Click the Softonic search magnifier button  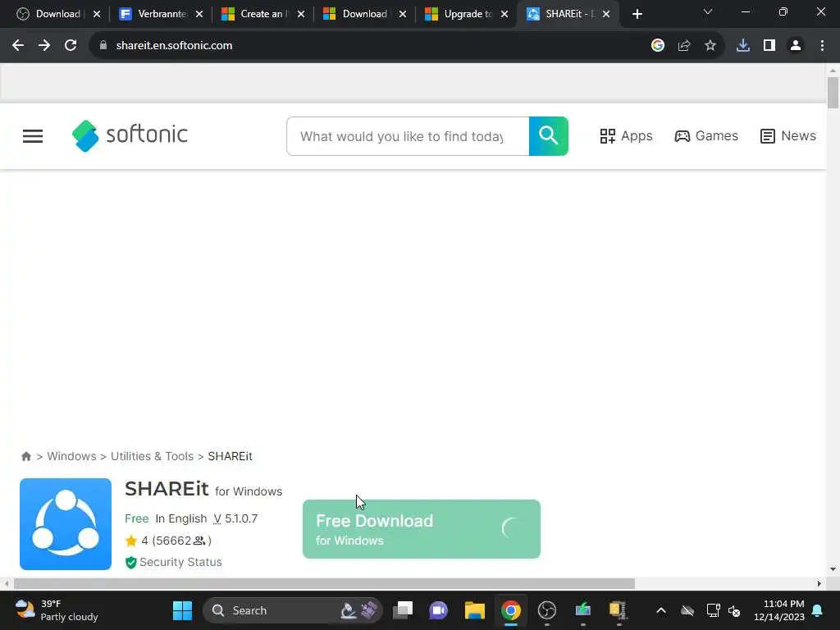[549, 136]
